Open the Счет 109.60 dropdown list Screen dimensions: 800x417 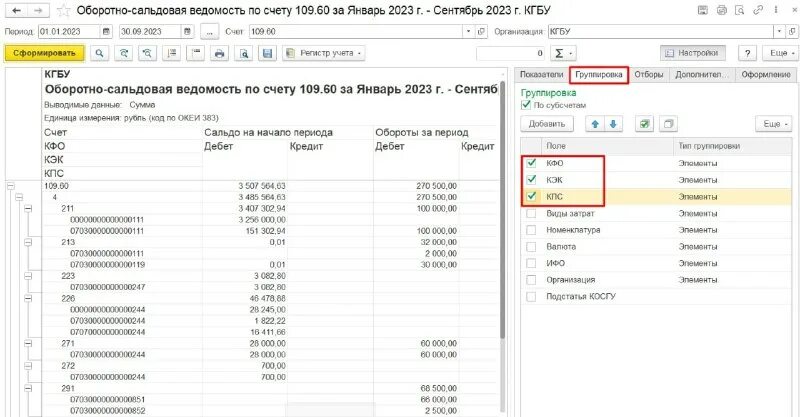point(469,32)
